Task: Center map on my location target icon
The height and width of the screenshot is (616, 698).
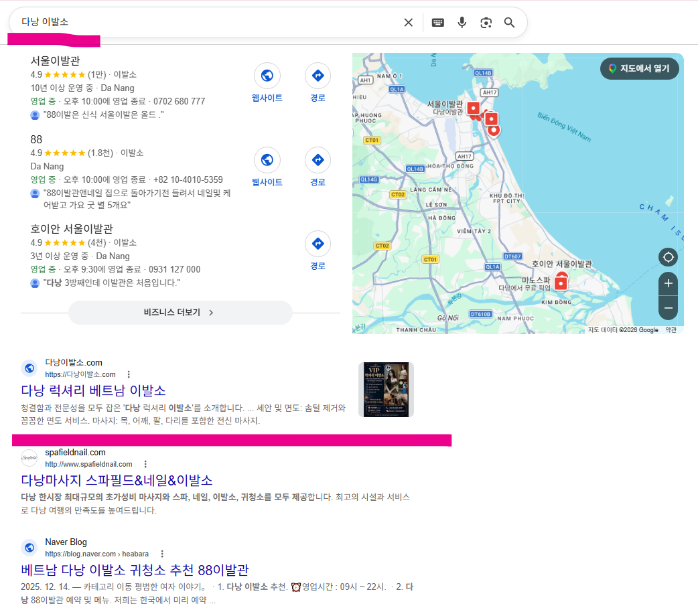Action: click(668, 257)
